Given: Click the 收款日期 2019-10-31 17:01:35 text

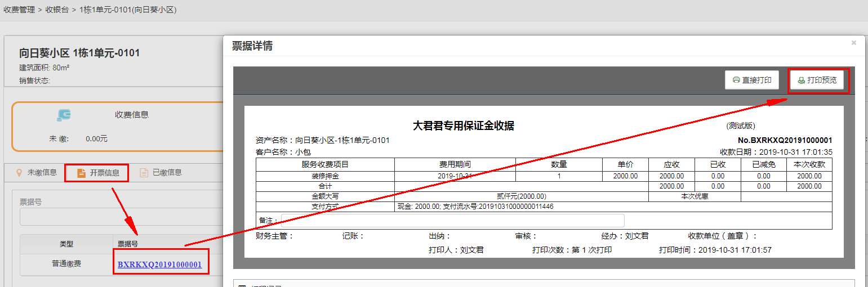Looking at the screenshot, I should click(776, 152).
